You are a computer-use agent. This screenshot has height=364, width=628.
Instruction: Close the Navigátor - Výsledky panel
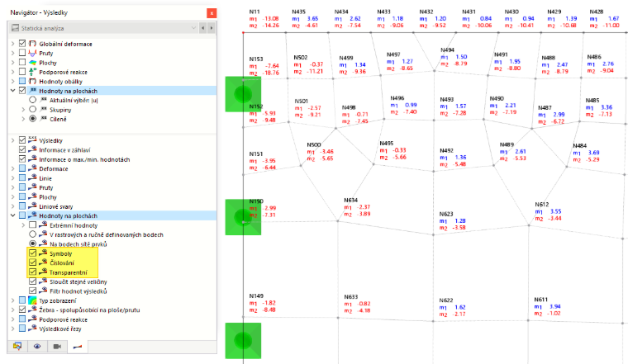tap(212, 13)
